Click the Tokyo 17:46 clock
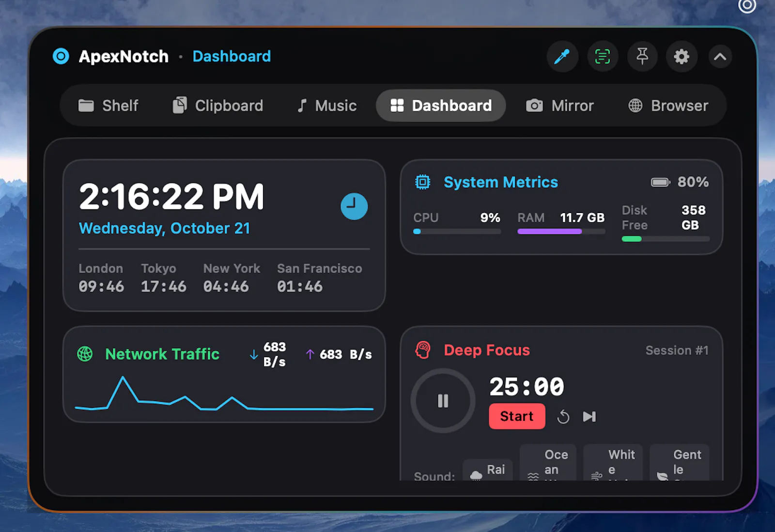The image size is (775, 532). pyautogui.click(x=164, y=278)
